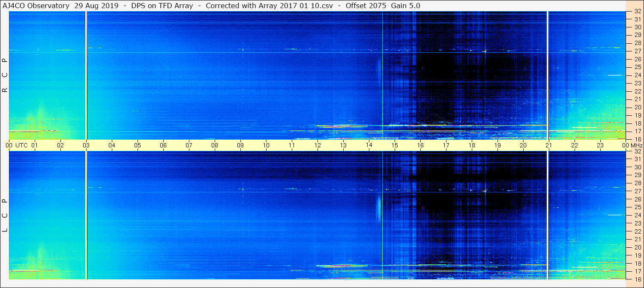Viewport: 644px width, 288px height.
Task: Select the 28 MHz tick in the LCP scale
Action: 637,183
